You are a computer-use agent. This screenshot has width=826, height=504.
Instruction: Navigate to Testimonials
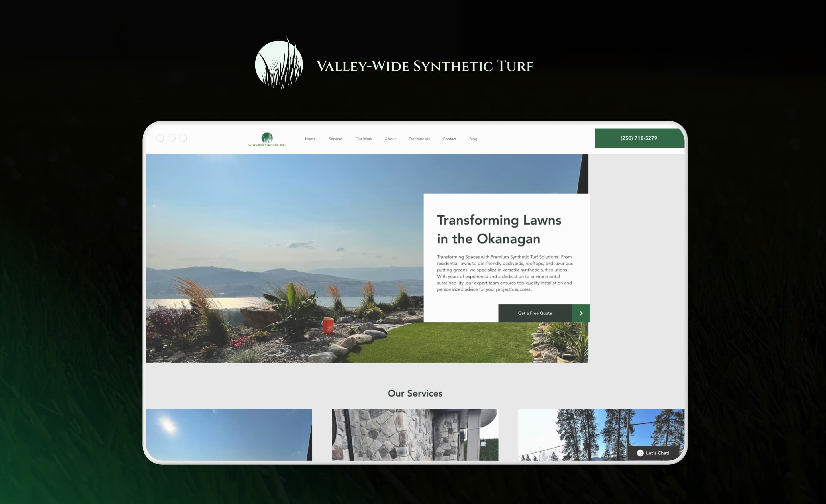point(419,139)
